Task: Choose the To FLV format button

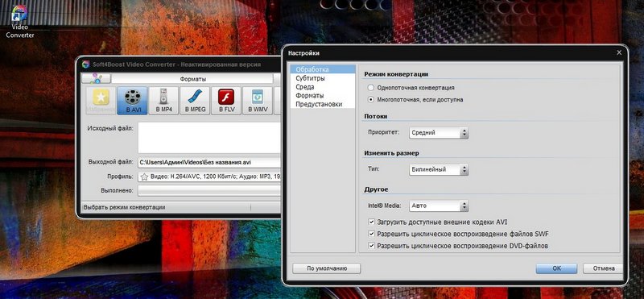Action: (226, 101)
